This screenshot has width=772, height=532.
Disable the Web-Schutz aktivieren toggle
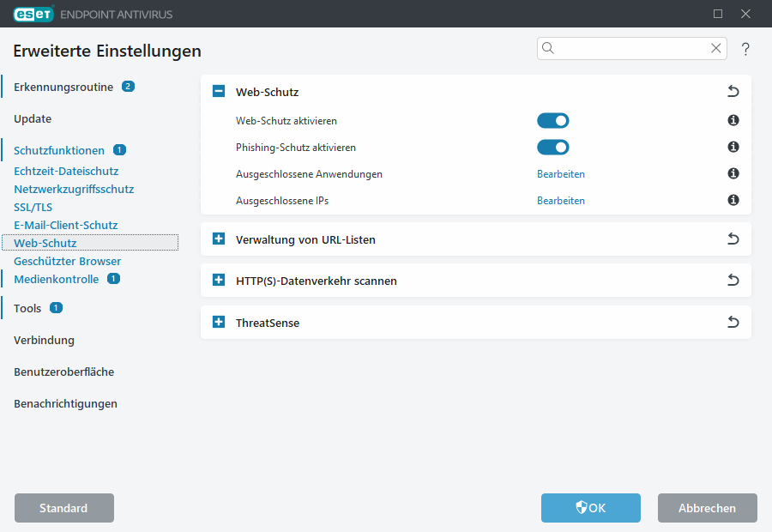point(552,121)
